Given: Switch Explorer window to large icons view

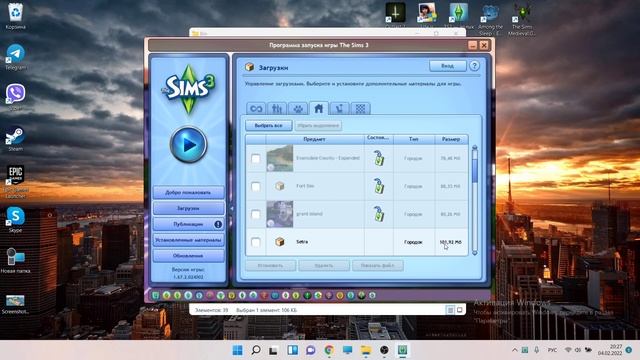Looking at the screenshot, I should [x=460, y=310].
